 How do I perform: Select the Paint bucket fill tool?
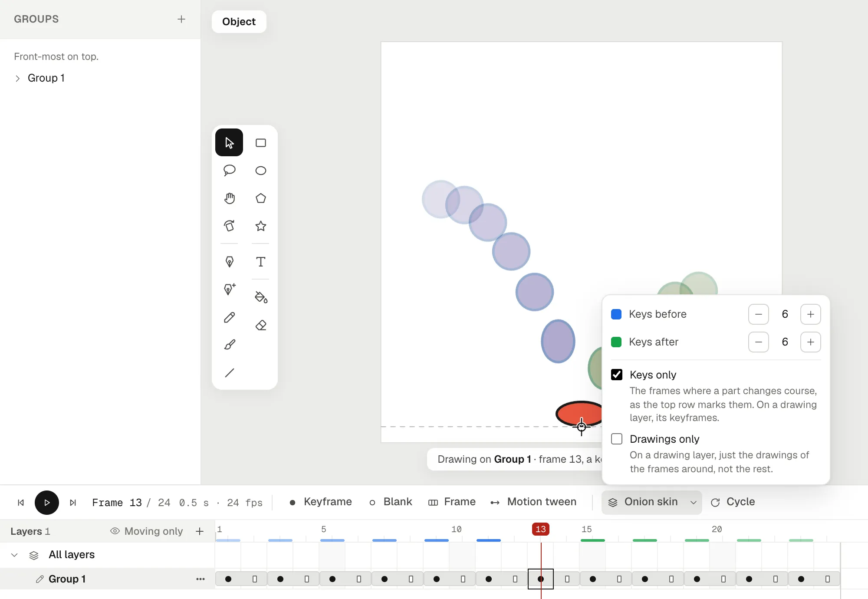click(x=261, y=297)
